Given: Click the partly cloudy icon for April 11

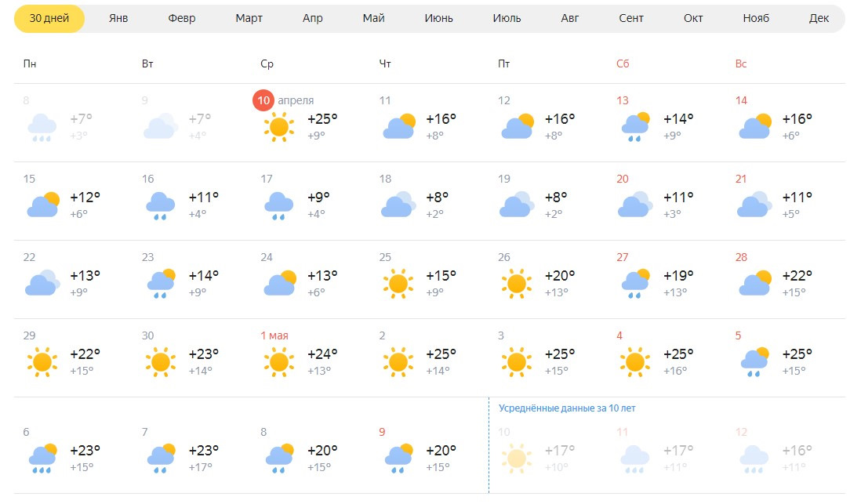Looking at the screenshot, I should coord(398,126).
